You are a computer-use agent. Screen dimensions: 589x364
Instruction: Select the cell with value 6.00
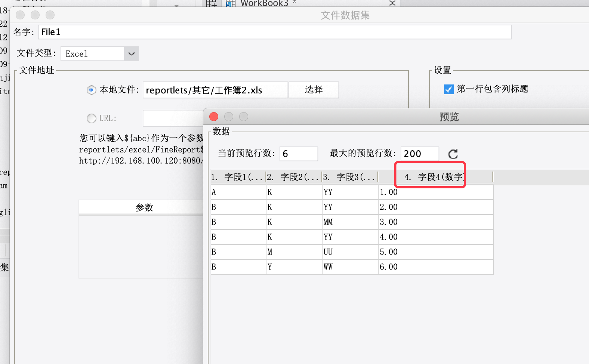point(436,267)
